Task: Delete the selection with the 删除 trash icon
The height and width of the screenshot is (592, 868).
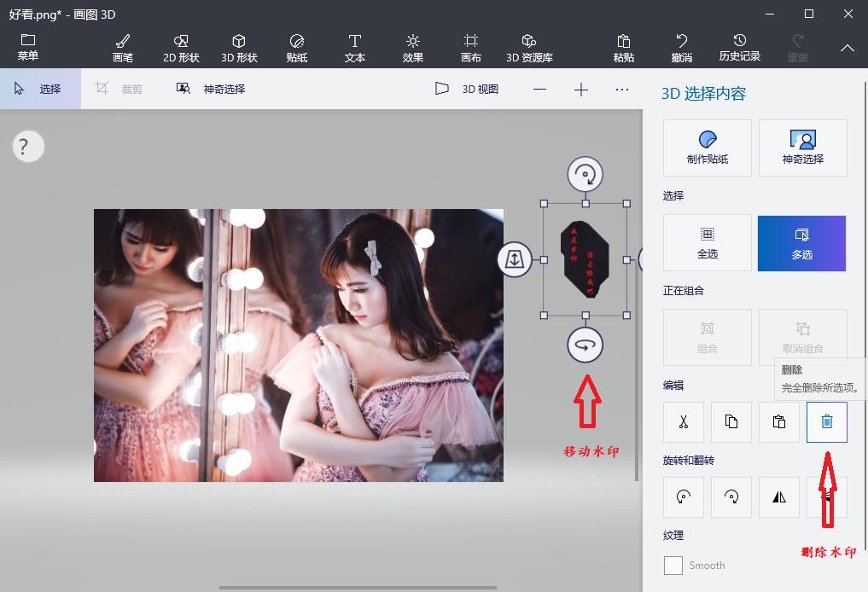Action: pyautogui.click(x=825, y=421)
